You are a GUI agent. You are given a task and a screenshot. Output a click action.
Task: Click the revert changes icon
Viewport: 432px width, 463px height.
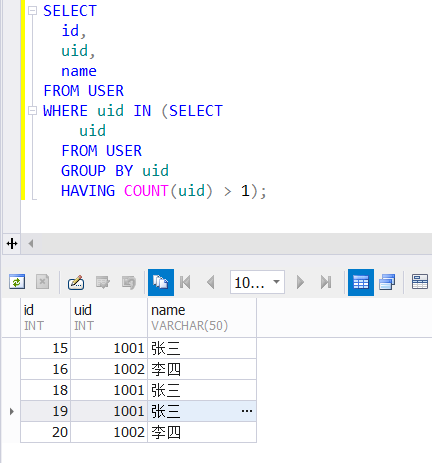(x=129, y=282)
